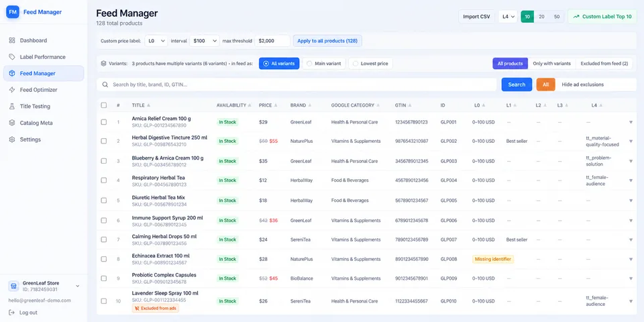644x322 pixels.
Task: Click the Settings gear icon
Action: click(12, 140)
